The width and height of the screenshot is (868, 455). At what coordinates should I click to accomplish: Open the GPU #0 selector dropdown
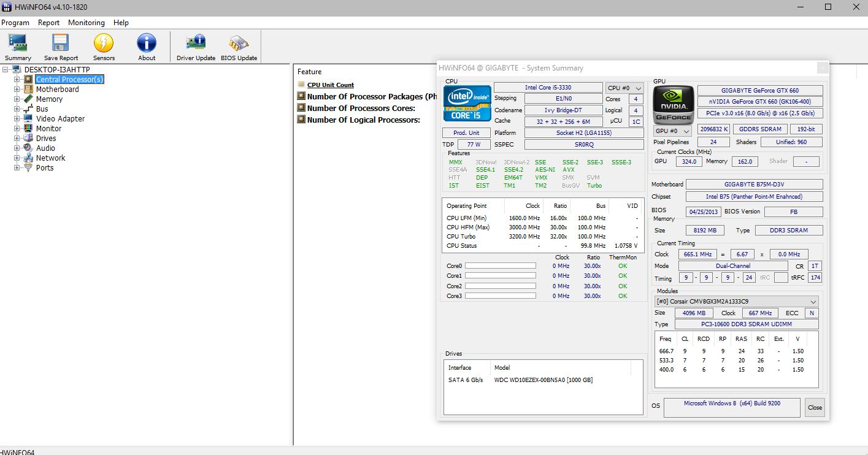tap(672, 131)
